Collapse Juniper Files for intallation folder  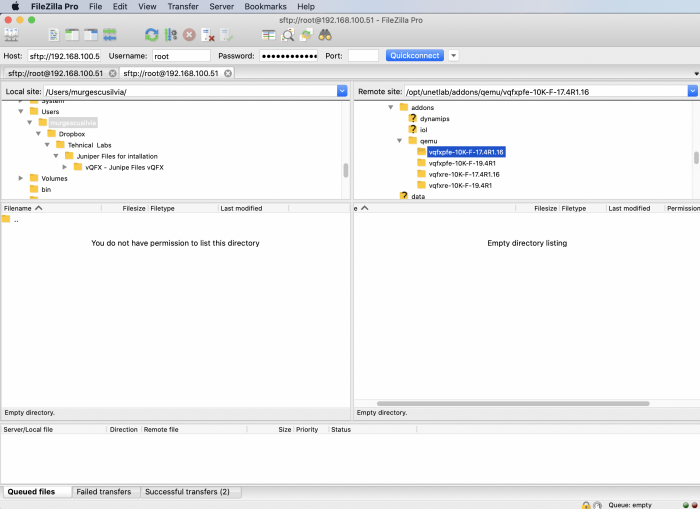tap(56, 156)
